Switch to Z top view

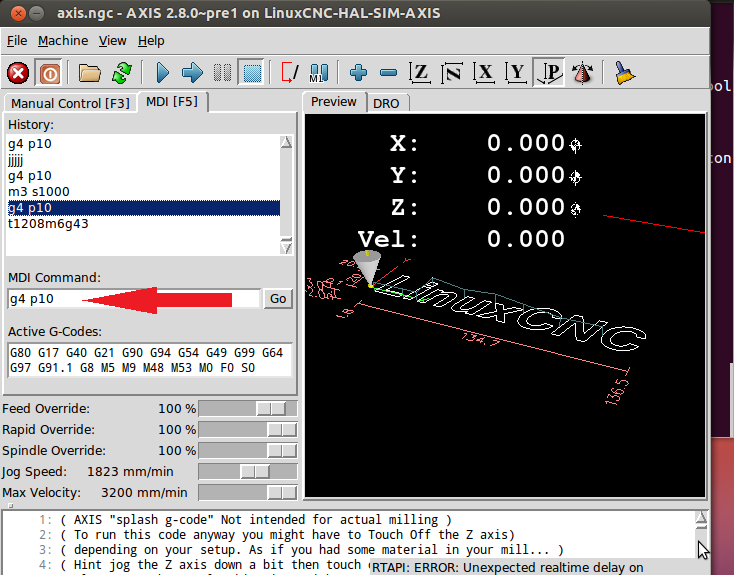(420, 73)
